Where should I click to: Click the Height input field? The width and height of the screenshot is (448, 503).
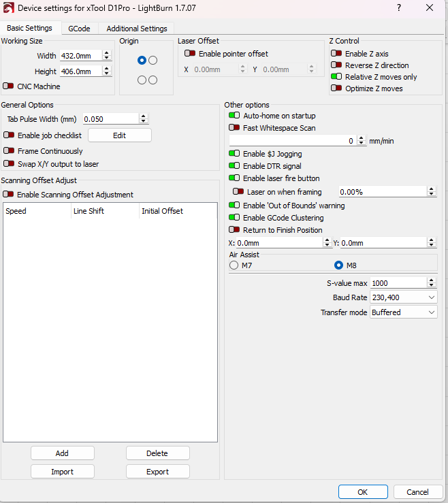point(81,71)
